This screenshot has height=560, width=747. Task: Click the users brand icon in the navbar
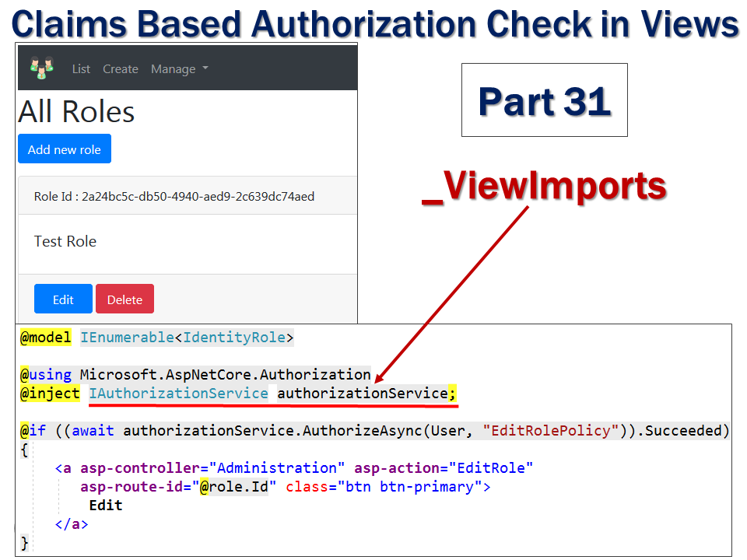41,68
